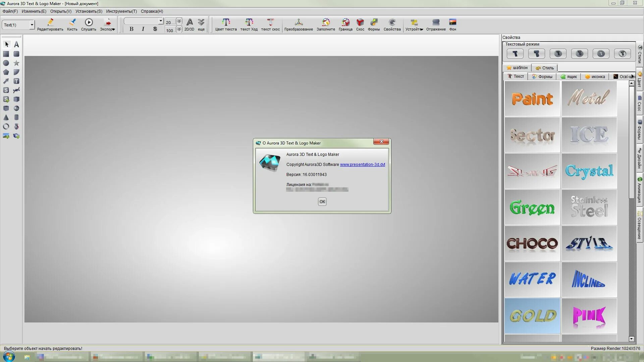Toggle Italic text formatting
644x362 pixels.
(x=143, y=29)
